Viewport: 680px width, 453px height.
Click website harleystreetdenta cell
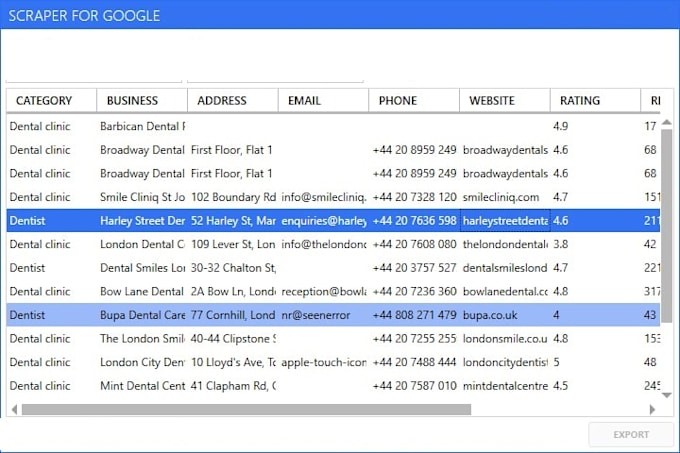click(505, 221)
